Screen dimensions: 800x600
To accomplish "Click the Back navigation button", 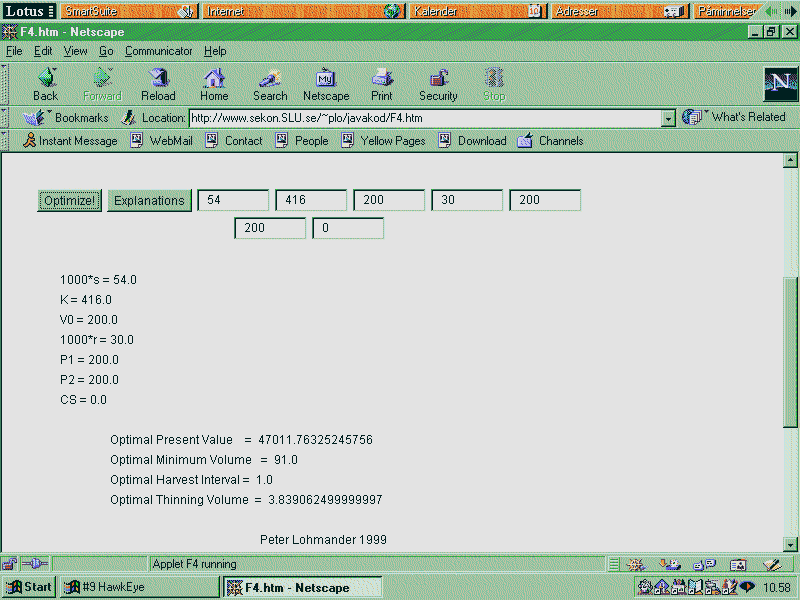I will pyautogui.click(x=45, y=85).
